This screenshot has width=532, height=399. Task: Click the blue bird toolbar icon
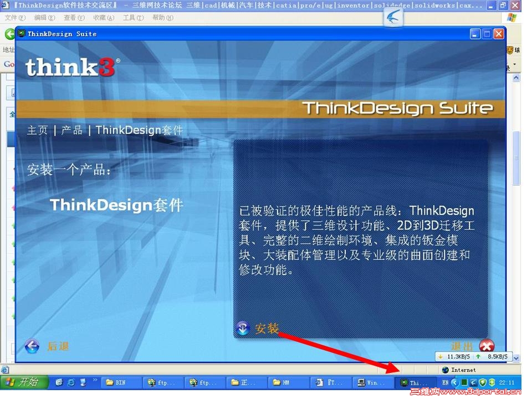[393, 17]
